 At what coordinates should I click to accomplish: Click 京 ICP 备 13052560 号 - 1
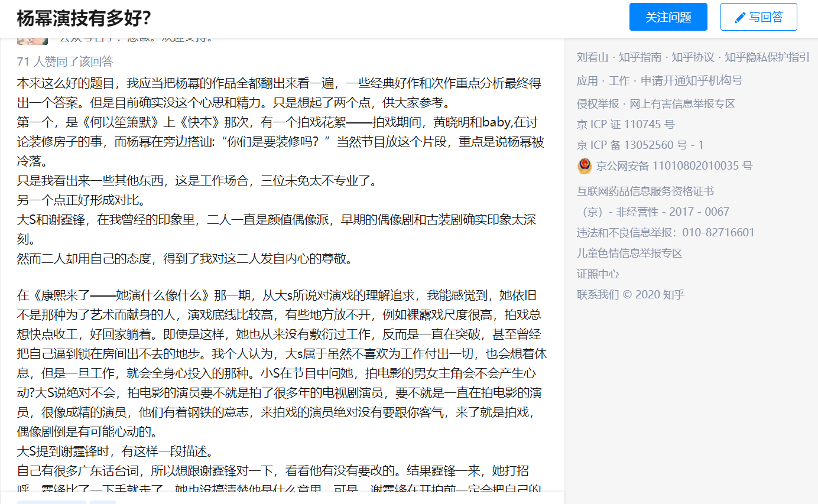(x=641, y=145)
